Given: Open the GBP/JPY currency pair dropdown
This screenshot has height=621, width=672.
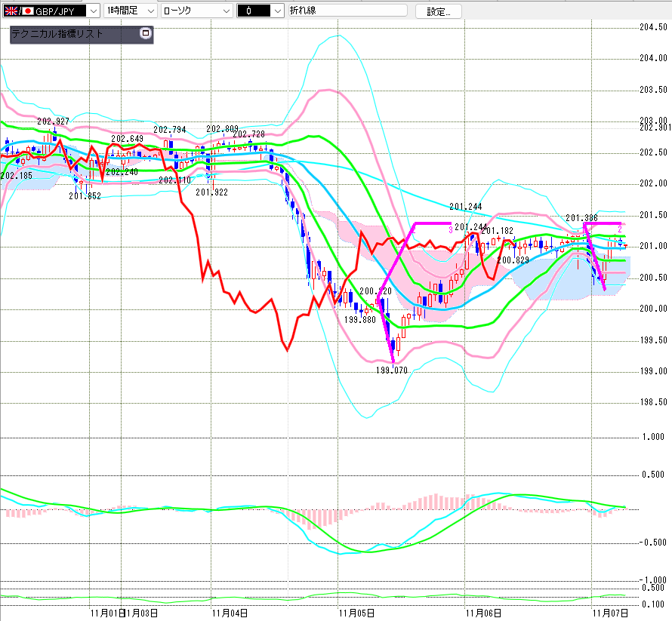Looking at the screenshot, I should tap(92, 11).
